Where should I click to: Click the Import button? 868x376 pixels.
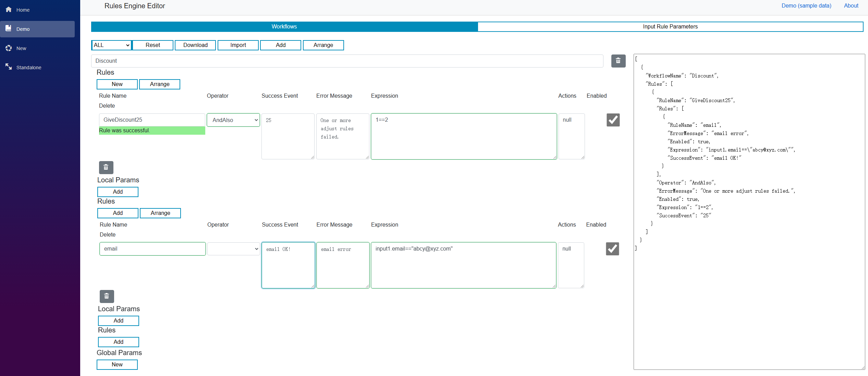(238, 45)
